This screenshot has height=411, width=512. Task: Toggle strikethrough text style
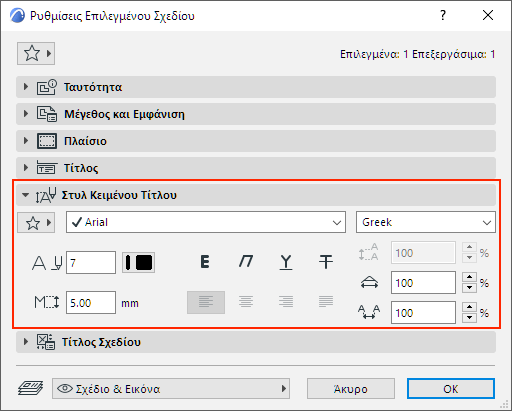click(x=326, y=262)
